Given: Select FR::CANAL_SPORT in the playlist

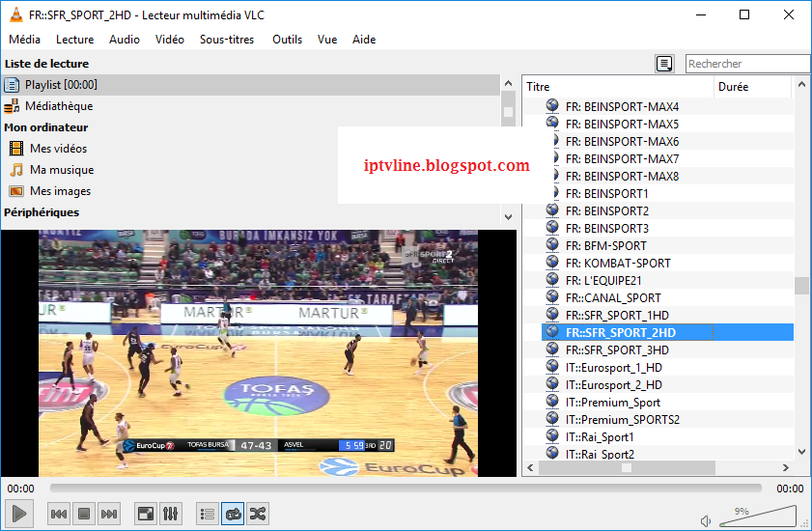Looking at the screenshot, I should pos(613,297).
